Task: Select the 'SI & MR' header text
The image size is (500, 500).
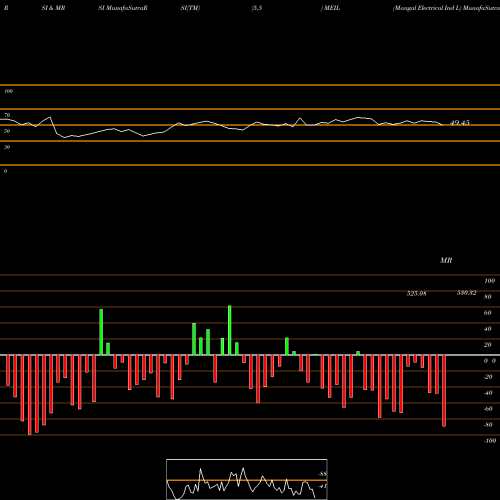Action: 53,8
